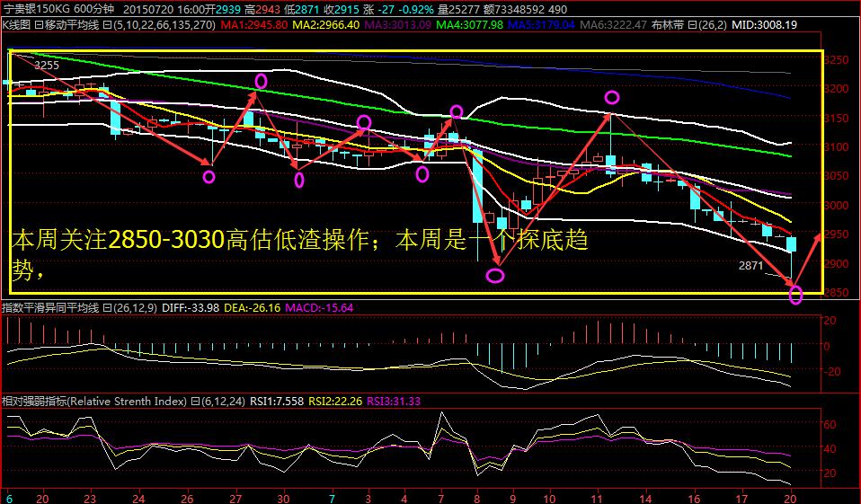The image size is (861, 504).
Task: Click 3250 on the price axis
Action: coord(836,60)
